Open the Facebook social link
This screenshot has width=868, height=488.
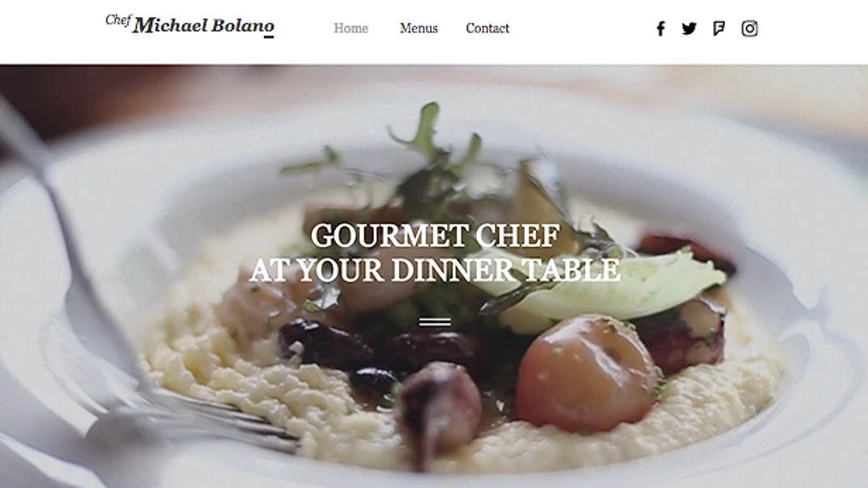[x=661, y=29]
